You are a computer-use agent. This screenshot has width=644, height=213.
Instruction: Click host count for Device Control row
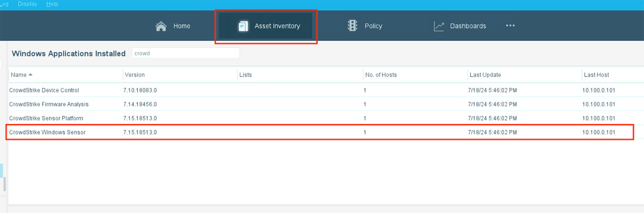(x=365, y=90)
